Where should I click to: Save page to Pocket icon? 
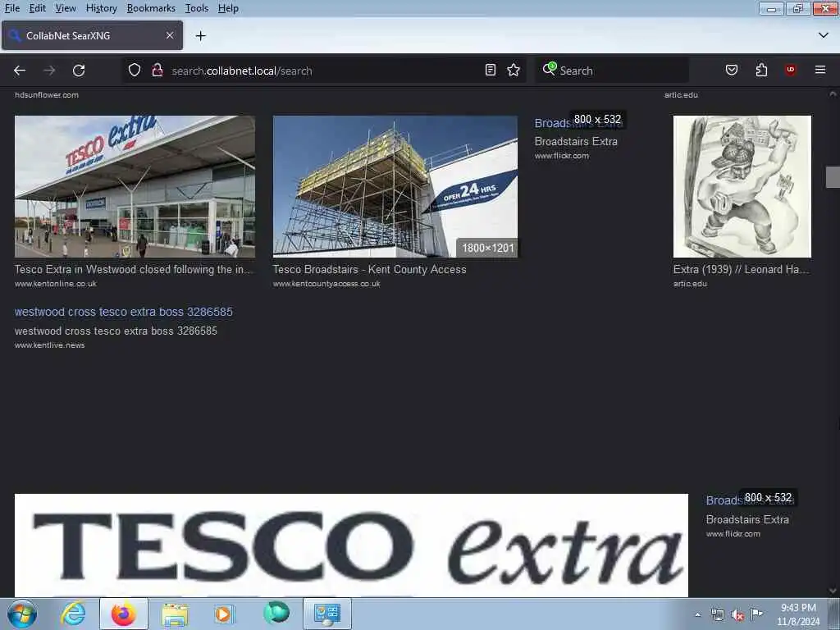coord(731,71)
